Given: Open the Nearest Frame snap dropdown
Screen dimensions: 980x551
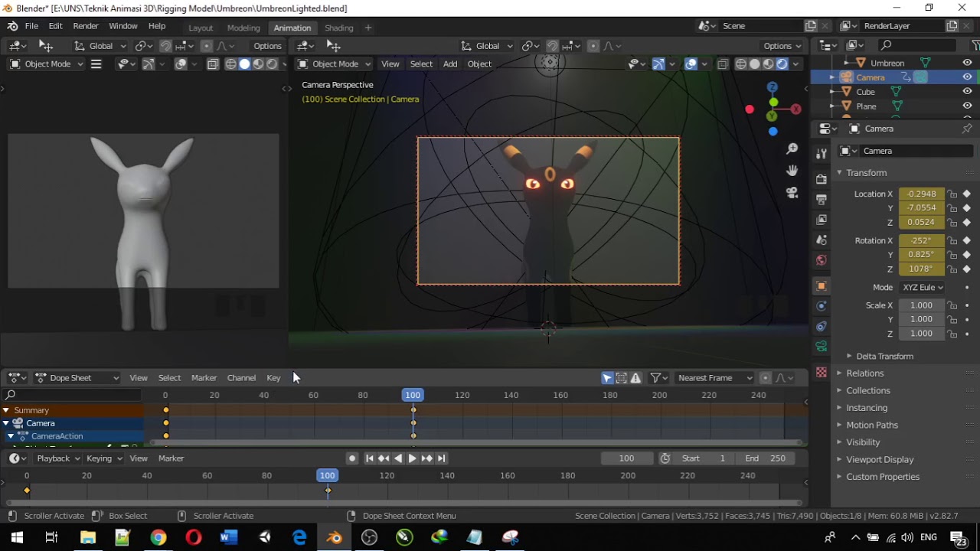Looking at the screenshot, I should tap(714, 378).
